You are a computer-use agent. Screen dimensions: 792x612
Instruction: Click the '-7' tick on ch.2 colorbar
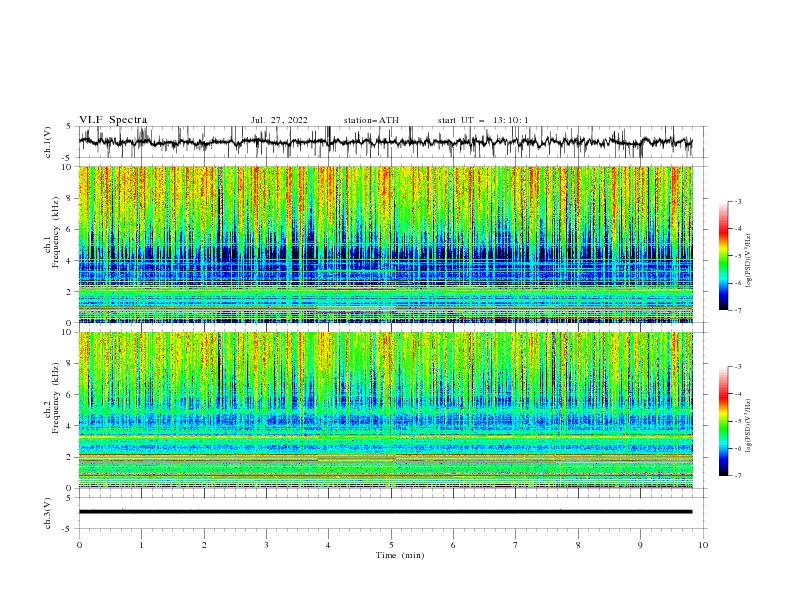point(737,476)
